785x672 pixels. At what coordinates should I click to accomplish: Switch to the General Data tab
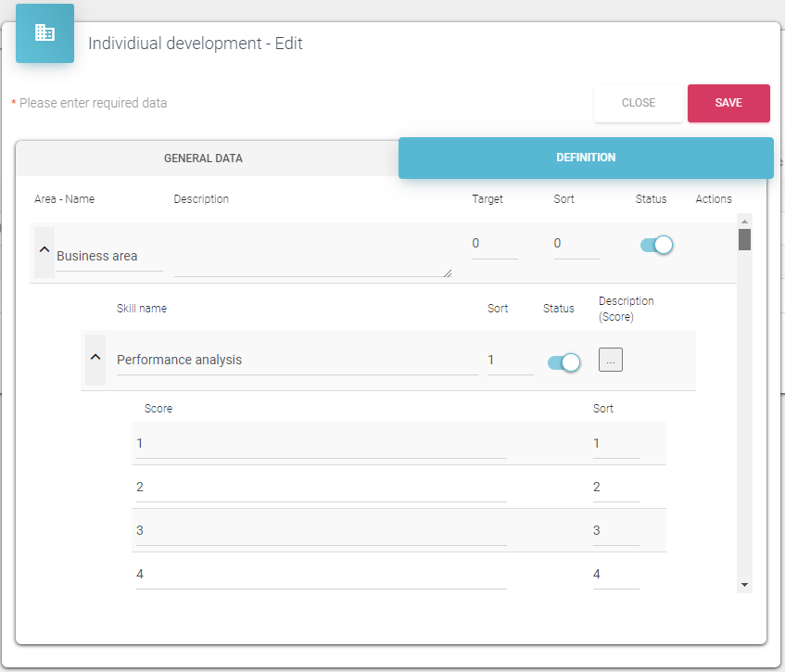click(203, 158)
